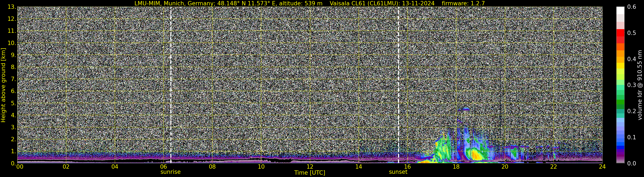Viewport: 644px width, 177px height.
Task: Click the '14' time tick label
Action: pos(358,167)
